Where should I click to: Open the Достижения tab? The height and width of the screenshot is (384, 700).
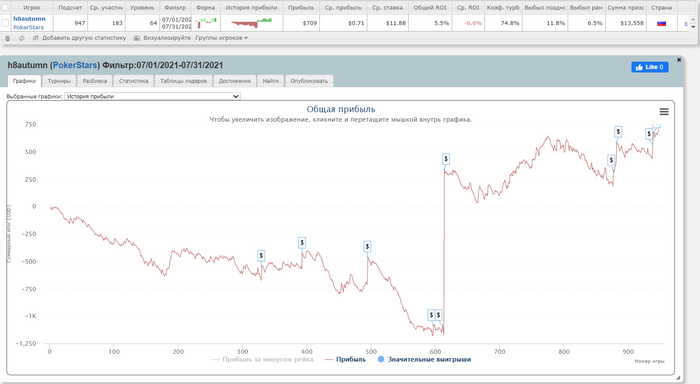pyautogui.click(x=235, y=81)
